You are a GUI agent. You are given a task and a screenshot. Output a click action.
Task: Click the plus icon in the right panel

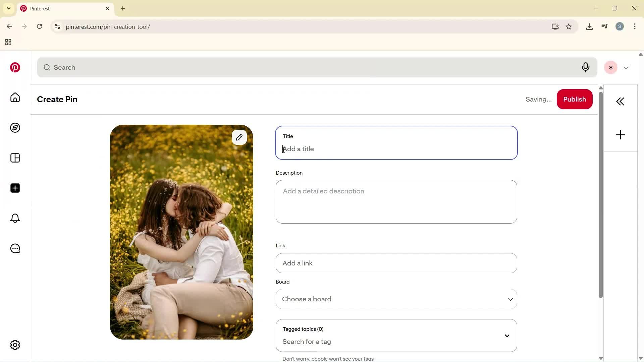point(620,134)
